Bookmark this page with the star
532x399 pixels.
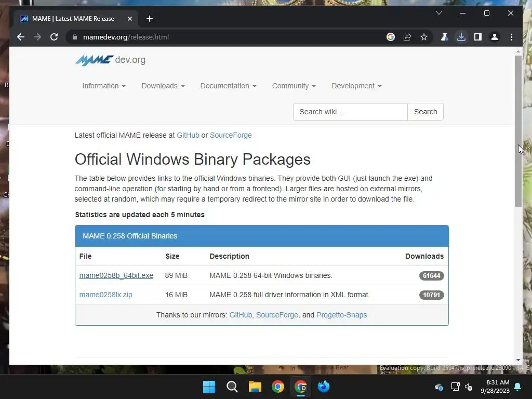[424, 37]
